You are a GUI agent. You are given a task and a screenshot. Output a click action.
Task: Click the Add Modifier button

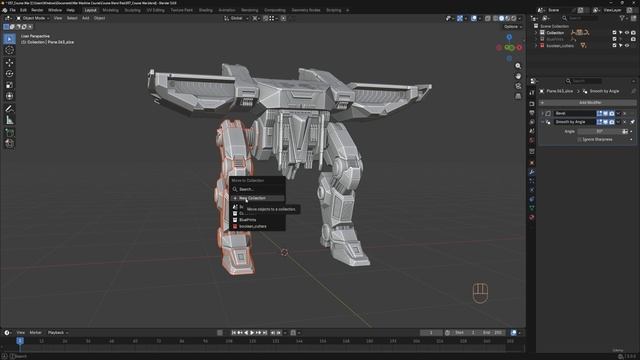(x=587, y=103)
